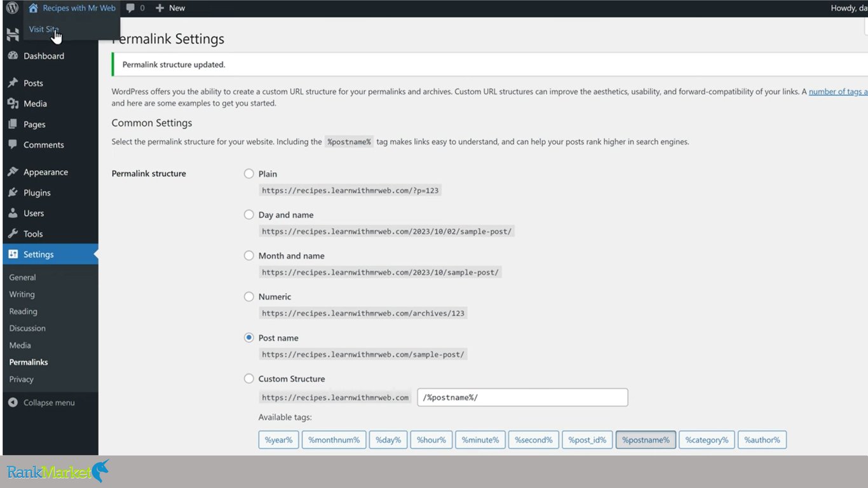Screen dimensions: 868x488
Task: Open the Plugins menu
Action: click(37, 193)
